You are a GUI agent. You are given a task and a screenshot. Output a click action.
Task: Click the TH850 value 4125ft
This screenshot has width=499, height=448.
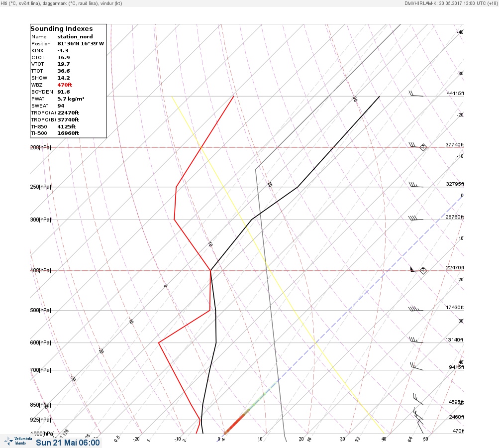[67, 127]
